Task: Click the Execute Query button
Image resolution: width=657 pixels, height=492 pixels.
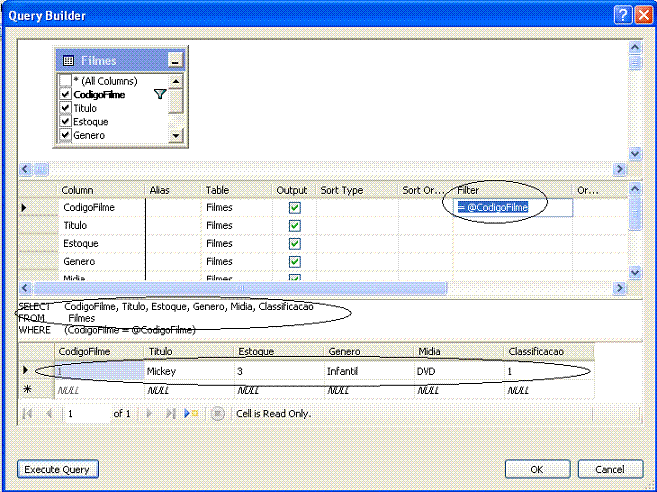Action: click(x=57, y=469)
